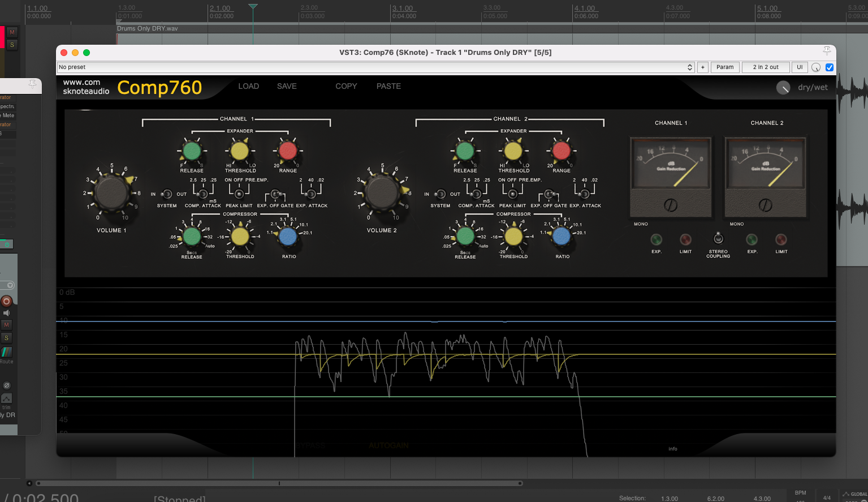Image resolution: width=868 pixels, height=502 pixels.
Task: Click the Channel 1 EXP. indicator light
Action: click(657, 239)
